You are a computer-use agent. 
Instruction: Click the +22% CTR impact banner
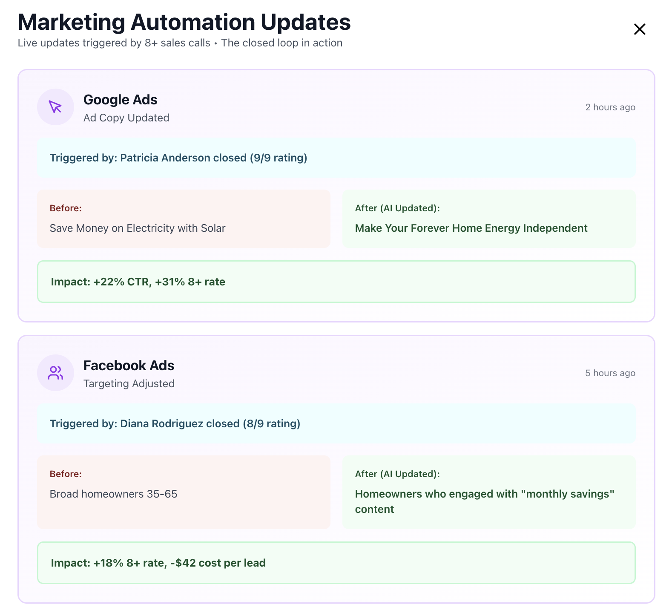point(336,282)
